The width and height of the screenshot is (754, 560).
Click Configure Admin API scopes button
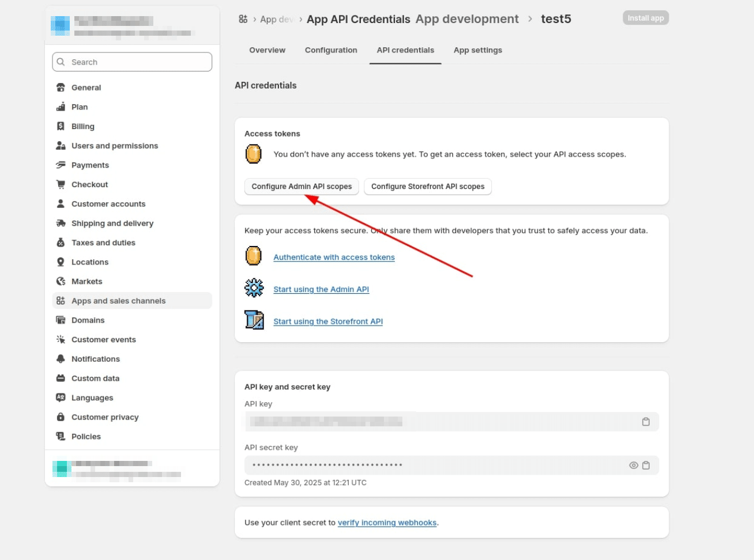pyautogui.click(x=301, y=187)
